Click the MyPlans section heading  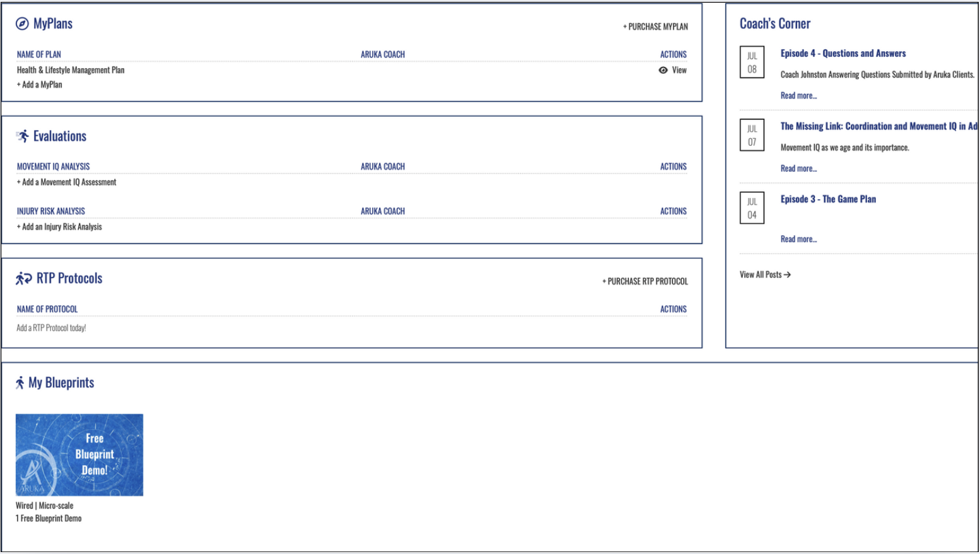tap(53, 24)
